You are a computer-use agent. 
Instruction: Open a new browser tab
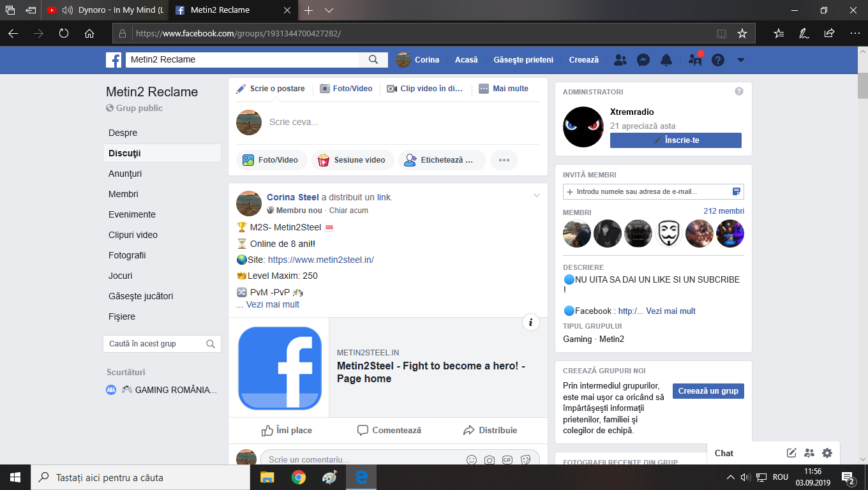308,10
